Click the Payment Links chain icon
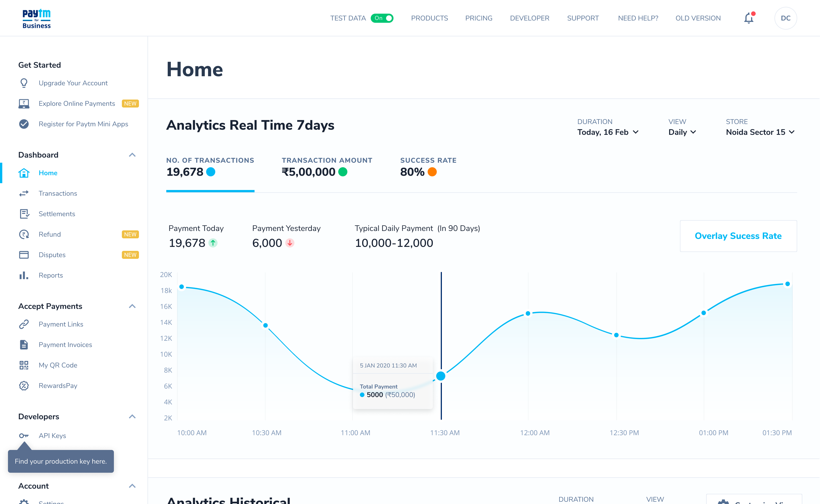This screenshot has width=820, height=504. pos(24,324)
